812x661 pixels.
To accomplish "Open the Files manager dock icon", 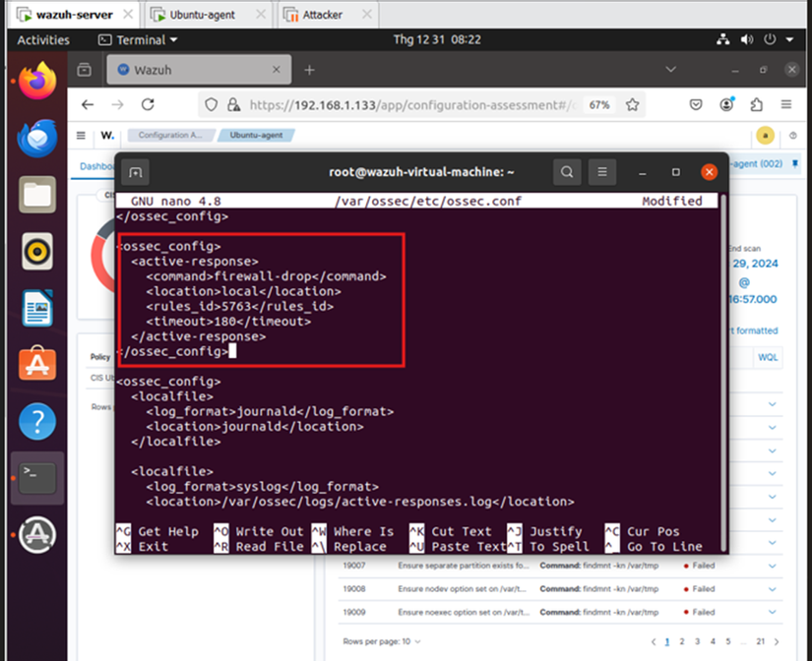I will click(x=37, y=195).
